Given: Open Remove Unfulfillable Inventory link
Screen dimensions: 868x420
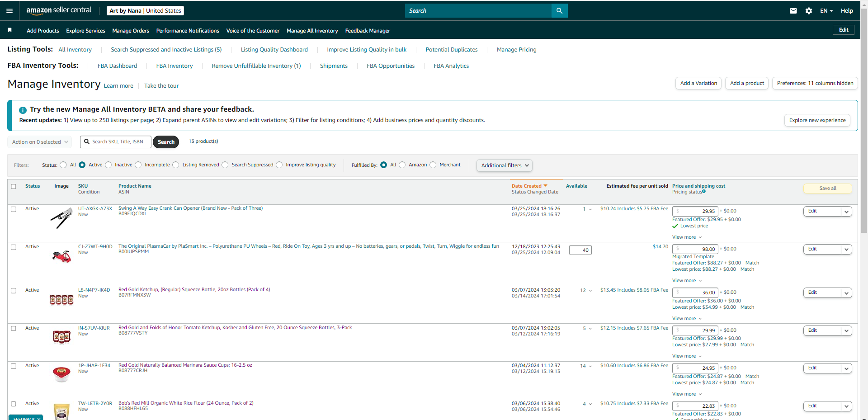Looking at the screenshot, I should (256, 66).
